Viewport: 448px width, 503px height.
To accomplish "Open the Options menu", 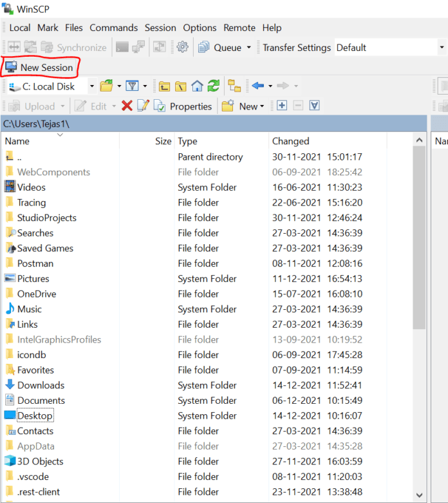I will point(200,28).
